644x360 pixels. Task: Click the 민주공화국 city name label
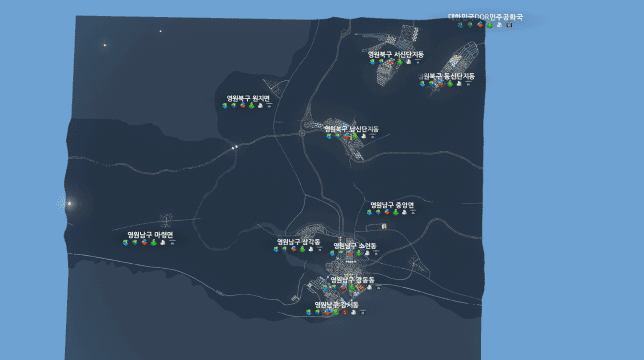click(485, 17)
